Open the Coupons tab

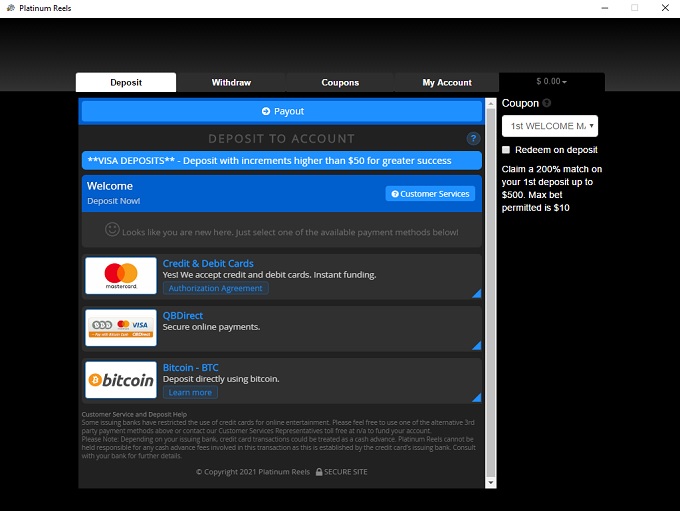click(340, 83)
